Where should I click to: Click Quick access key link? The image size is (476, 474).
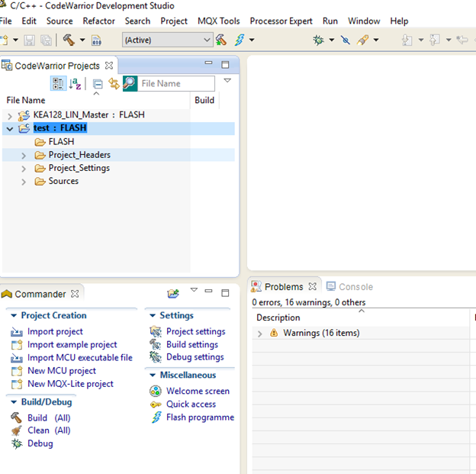tap(191, 404)
